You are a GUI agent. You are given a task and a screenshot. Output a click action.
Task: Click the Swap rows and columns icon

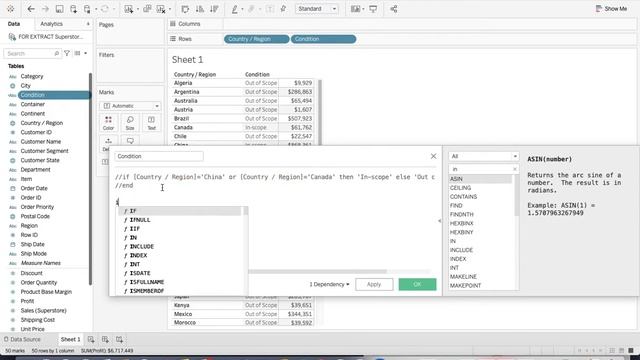pyautogui.click(x=185, y=9)
